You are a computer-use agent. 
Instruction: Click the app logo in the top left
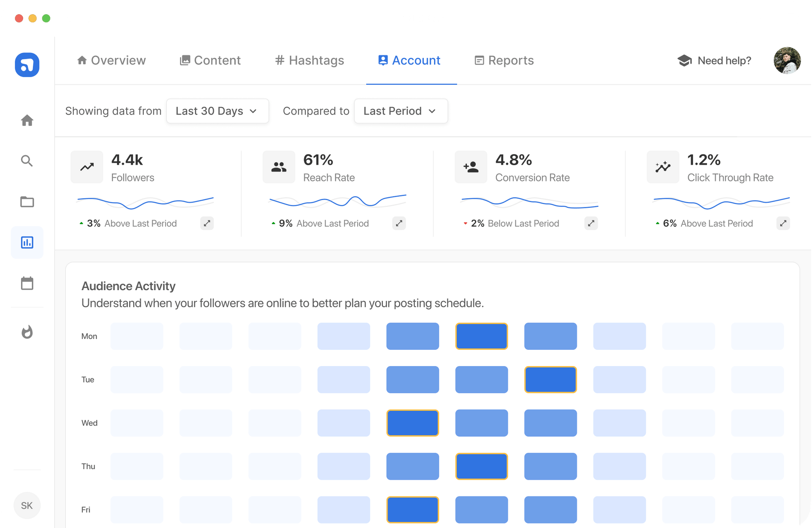pyautogui.click(x=27, y=65)
